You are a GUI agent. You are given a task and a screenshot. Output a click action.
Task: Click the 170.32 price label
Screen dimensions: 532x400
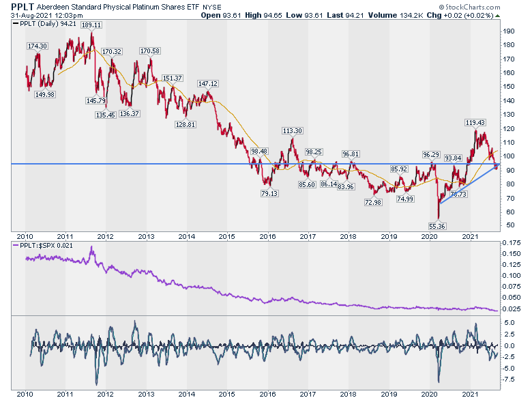tap(112, 52)
